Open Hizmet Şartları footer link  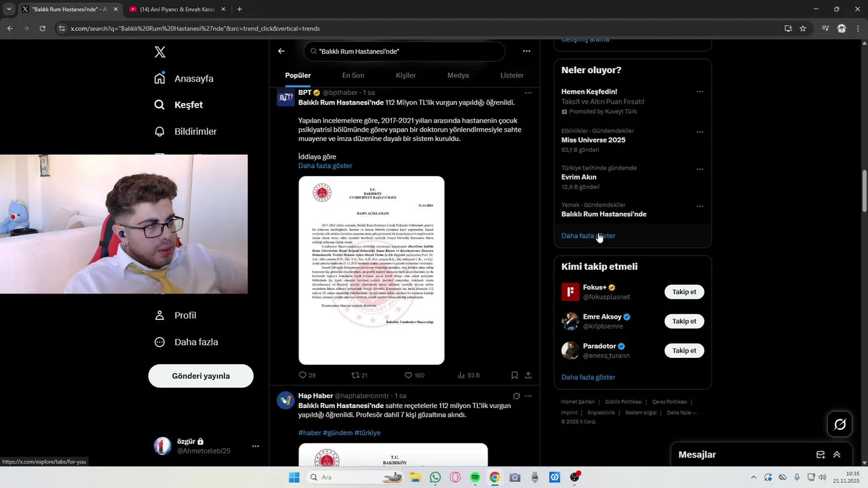[x=578, y=402]
